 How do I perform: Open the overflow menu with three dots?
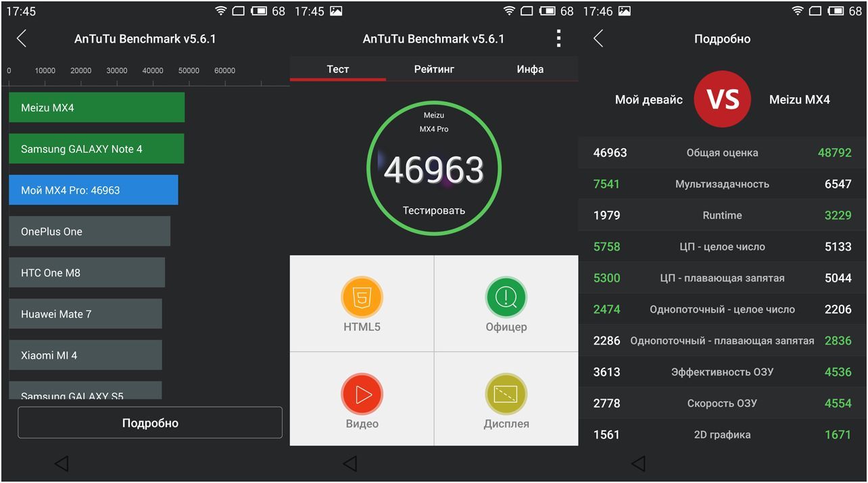pyautogui.click(x=558, y=39)
